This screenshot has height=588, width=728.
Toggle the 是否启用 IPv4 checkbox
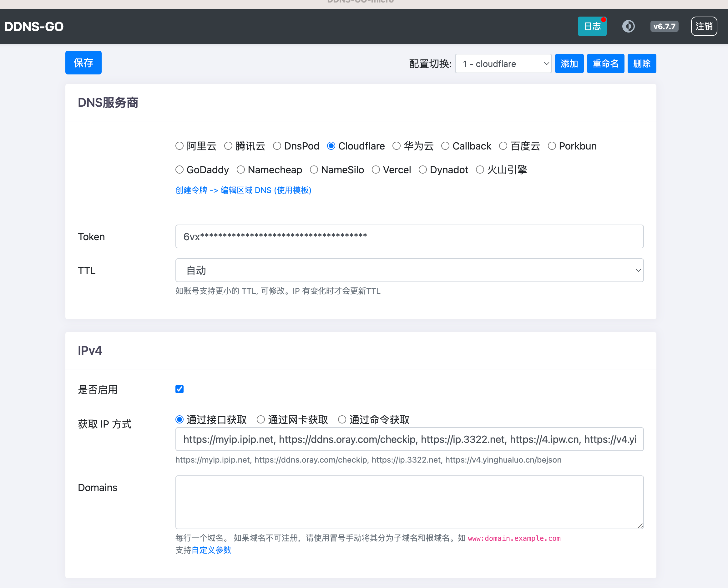coord(179,389)
